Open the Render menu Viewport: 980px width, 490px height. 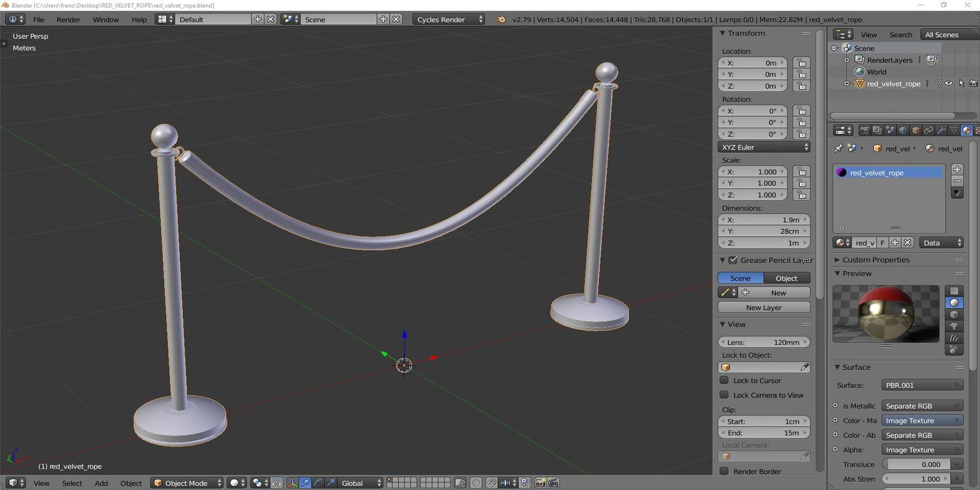pyautogui.click(x=68, y=19)
